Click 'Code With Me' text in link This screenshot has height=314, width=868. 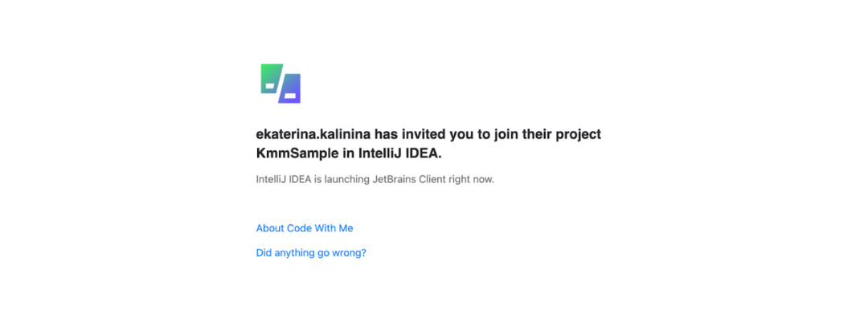click(x=320, y=228)
